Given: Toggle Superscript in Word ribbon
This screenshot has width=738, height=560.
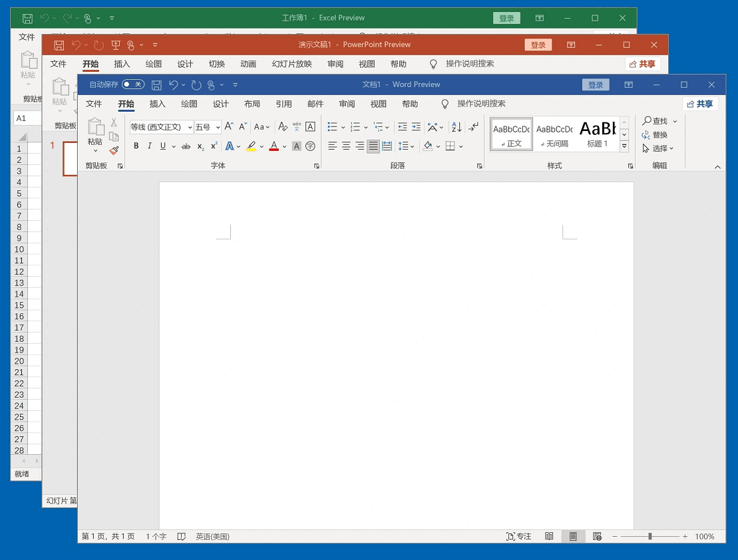Looking at the screenshot, I should pos(214,146).
